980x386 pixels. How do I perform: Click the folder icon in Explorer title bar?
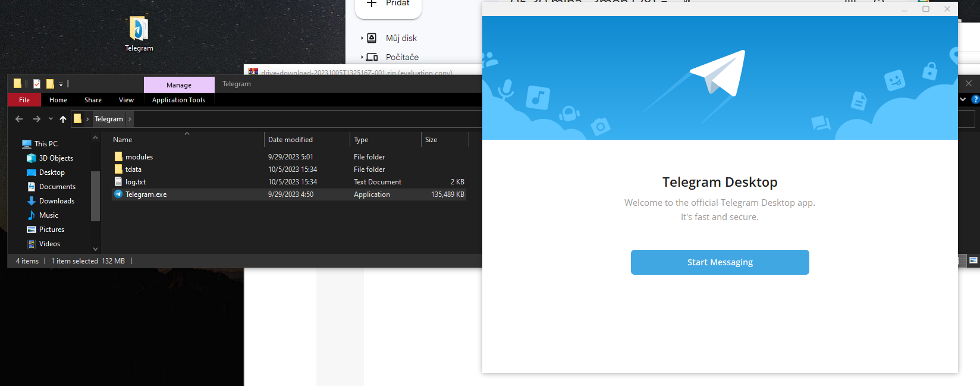point(17,84)
